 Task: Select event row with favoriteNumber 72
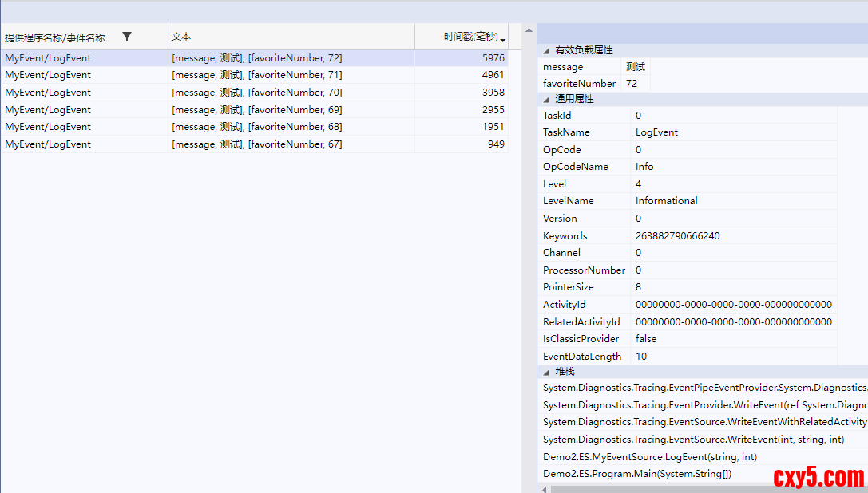click(254, 58)
